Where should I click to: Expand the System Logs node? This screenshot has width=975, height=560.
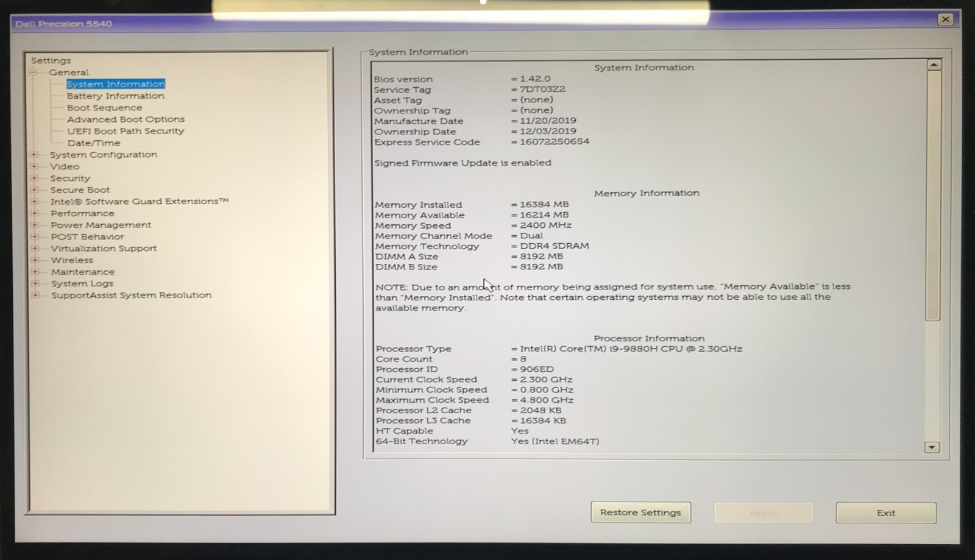(x=35, y=283)
